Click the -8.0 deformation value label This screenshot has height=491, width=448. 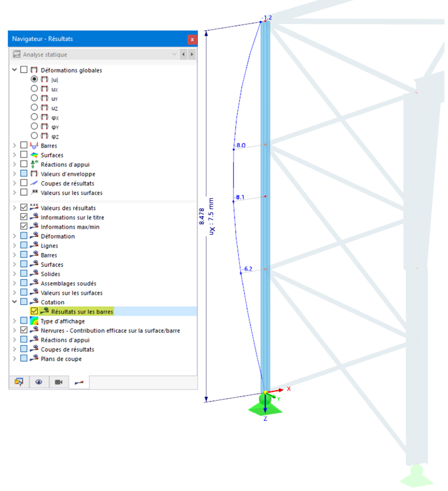(x=241, y=145)
